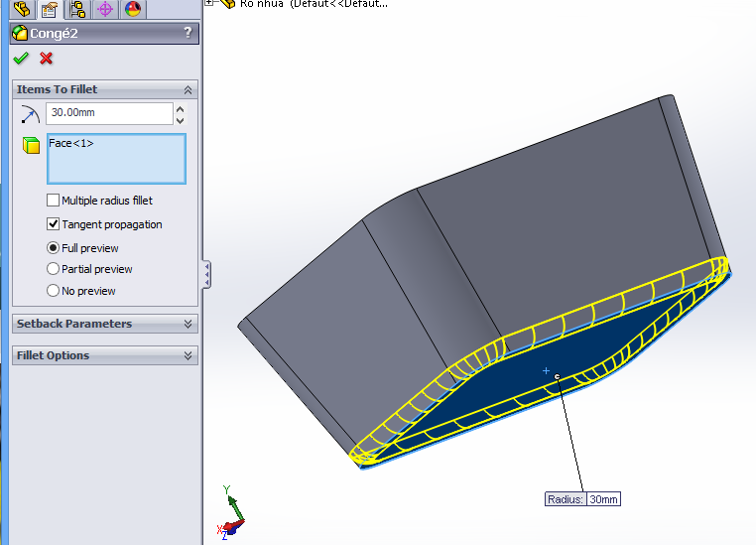Select Full preview radio button

point(54,248)
